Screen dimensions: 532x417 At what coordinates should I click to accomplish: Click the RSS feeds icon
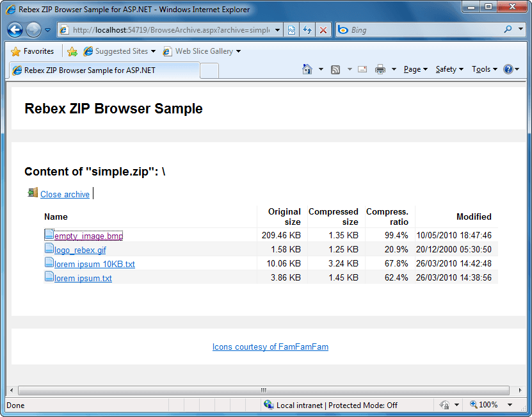coord(335,70)
